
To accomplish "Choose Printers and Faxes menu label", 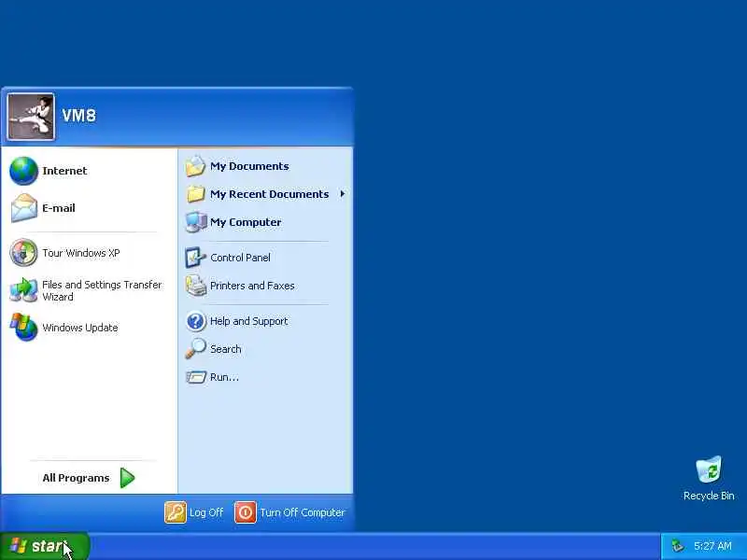I will coord(252,286).
